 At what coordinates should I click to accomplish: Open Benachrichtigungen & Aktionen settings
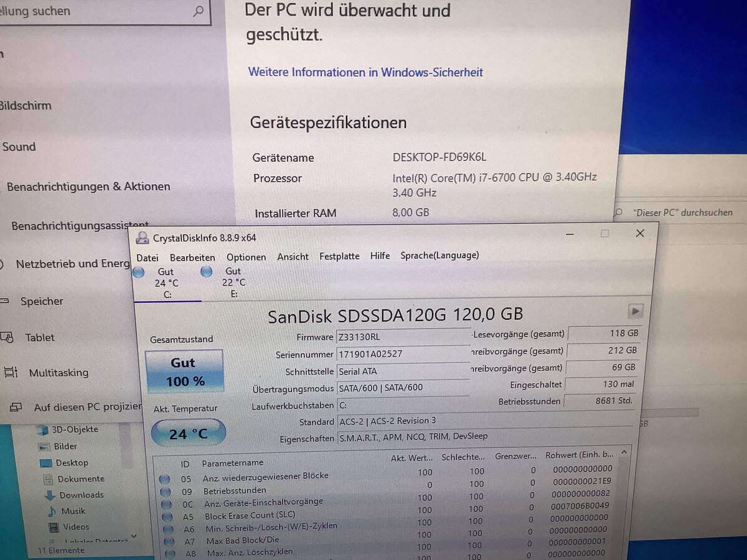(88, 186)
